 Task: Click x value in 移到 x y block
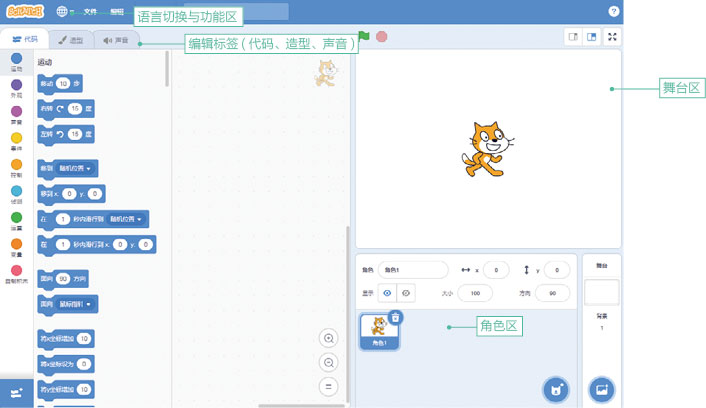(x=69, y=194)
